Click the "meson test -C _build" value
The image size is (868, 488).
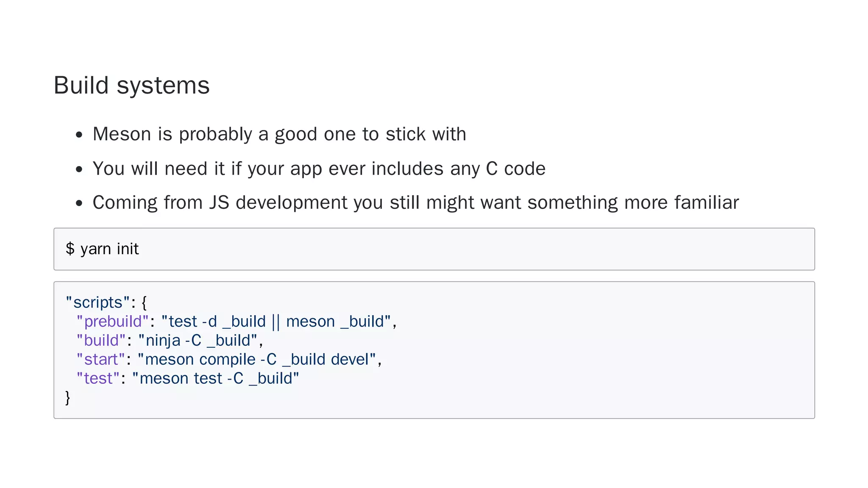[215, 378]
